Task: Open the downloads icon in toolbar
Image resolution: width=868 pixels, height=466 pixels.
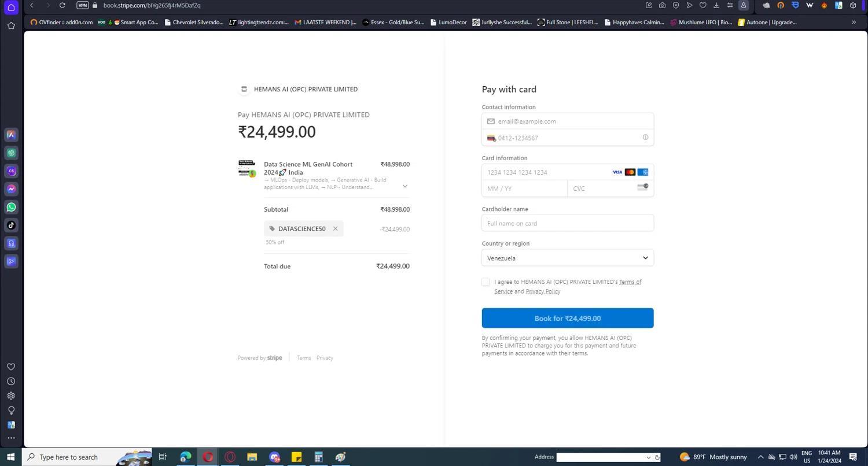Action: [x=716, y=5]
